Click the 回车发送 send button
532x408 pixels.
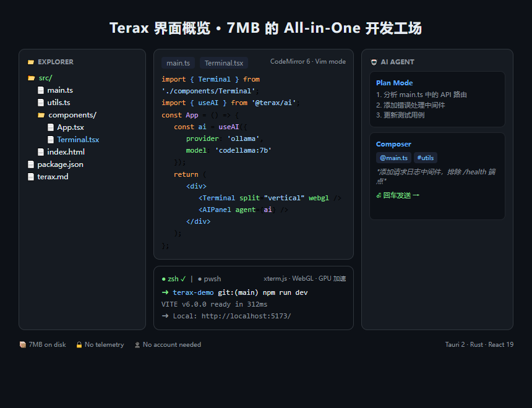tap(398, 195)
